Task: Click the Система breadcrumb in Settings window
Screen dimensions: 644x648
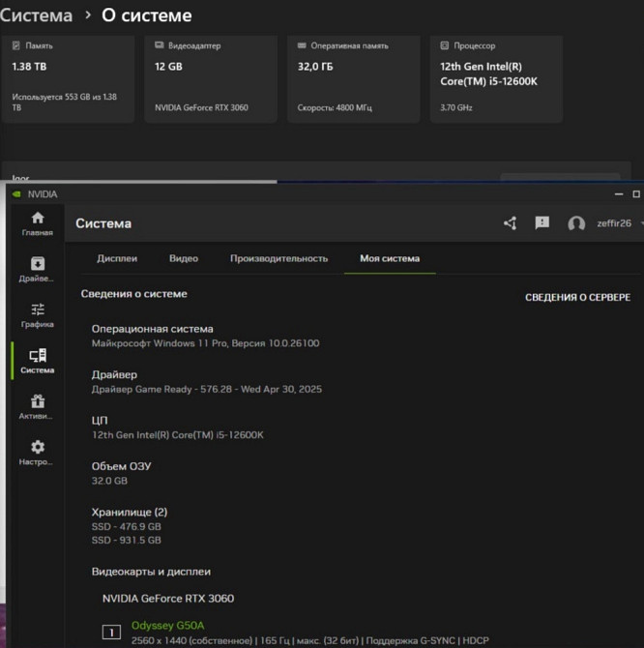Action: click(37, 15)
